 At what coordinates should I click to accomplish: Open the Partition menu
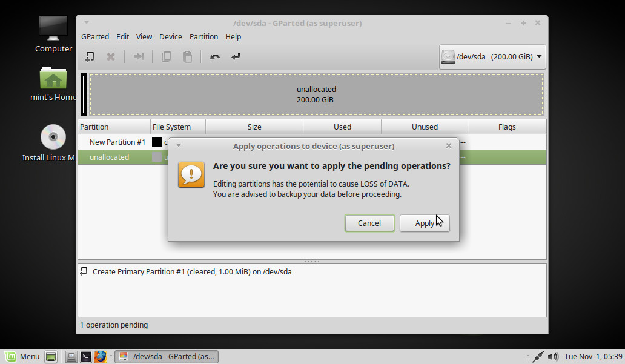pyautogui.click(x=203, y=36)
